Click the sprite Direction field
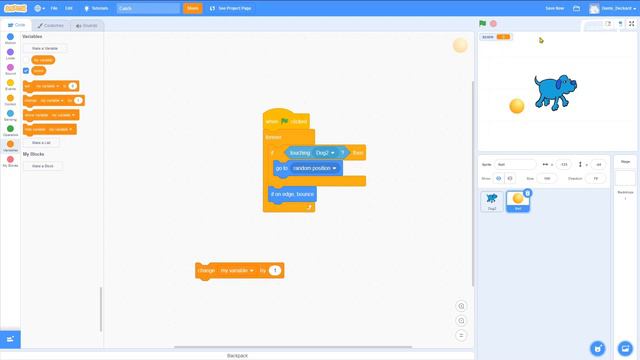 (596, 178)
